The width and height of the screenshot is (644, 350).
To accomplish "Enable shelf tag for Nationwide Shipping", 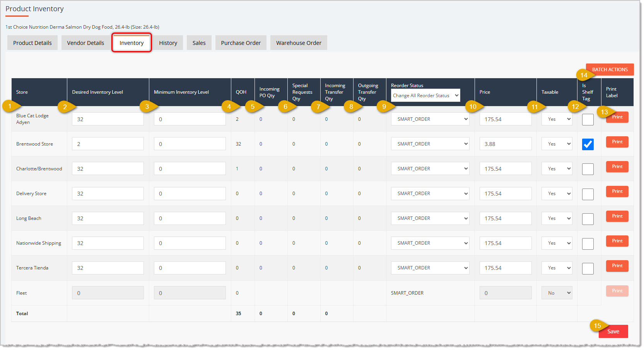I will 588,244.
